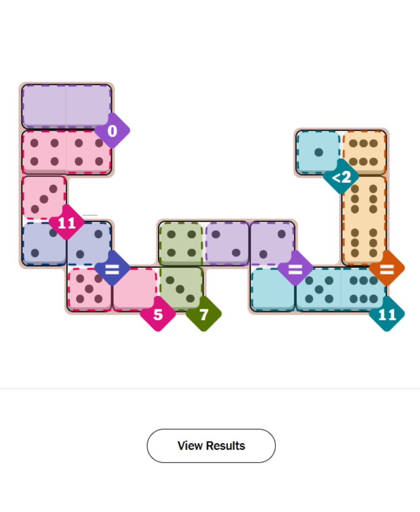Click the pink 5 sum badge

tap(158, 314)
